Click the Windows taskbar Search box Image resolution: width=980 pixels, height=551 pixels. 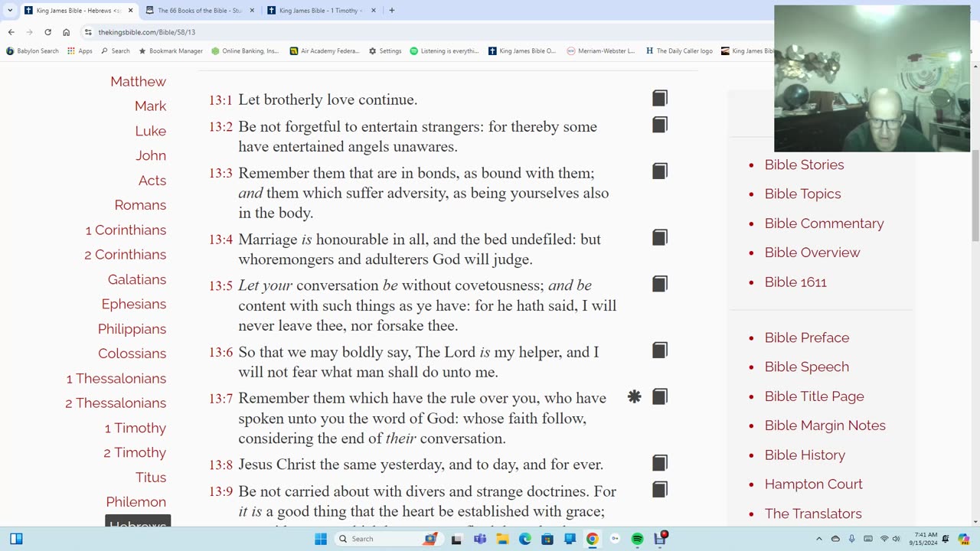click(388, 539)
